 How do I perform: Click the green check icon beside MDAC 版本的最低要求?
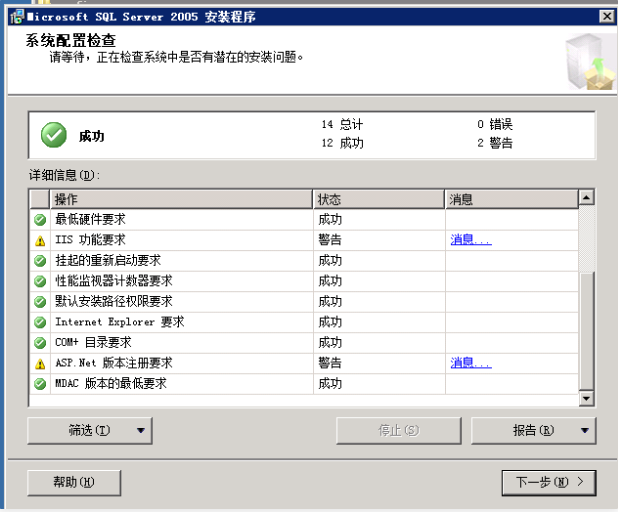(x=40, y=383)
